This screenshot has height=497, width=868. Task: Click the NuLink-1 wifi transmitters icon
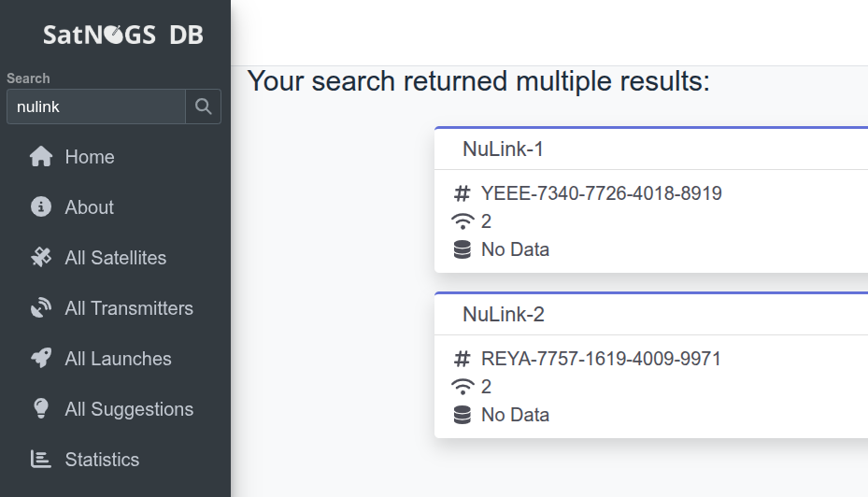(462, 221)
